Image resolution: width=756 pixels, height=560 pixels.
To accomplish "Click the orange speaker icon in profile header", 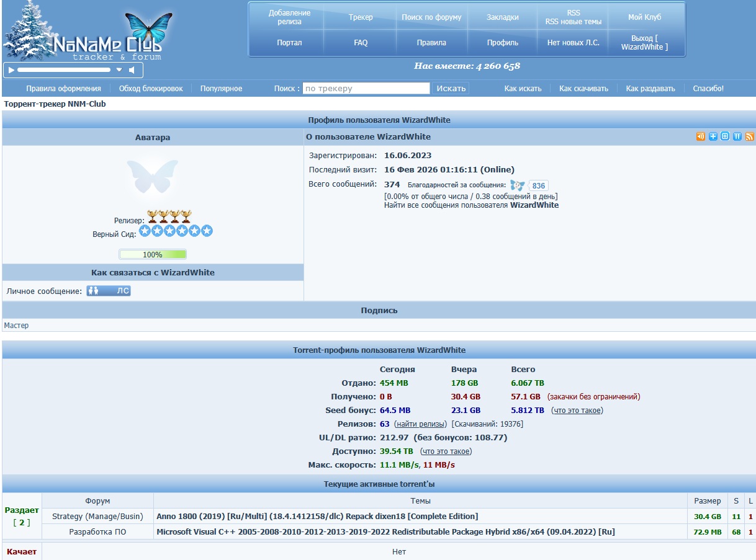I will click(x=701, y=136).
